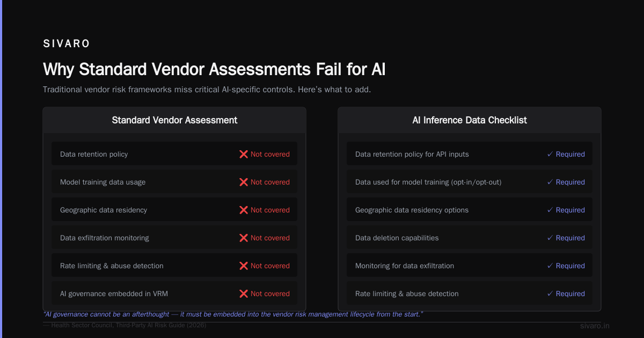Select Rate limiting label in AI checklist panel
644x338 pixels.
click(x=407, y=293)
